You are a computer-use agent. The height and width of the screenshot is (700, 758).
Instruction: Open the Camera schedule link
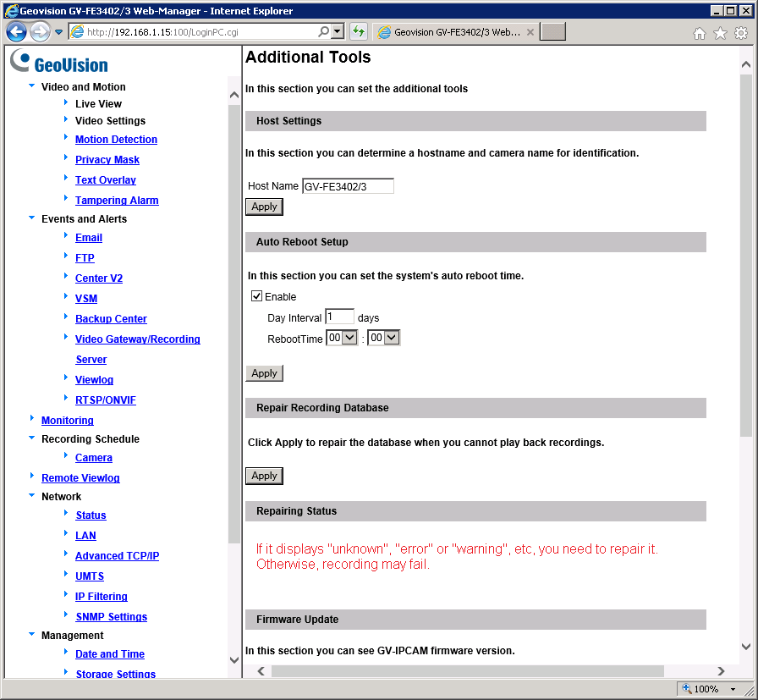click(93, 458)
